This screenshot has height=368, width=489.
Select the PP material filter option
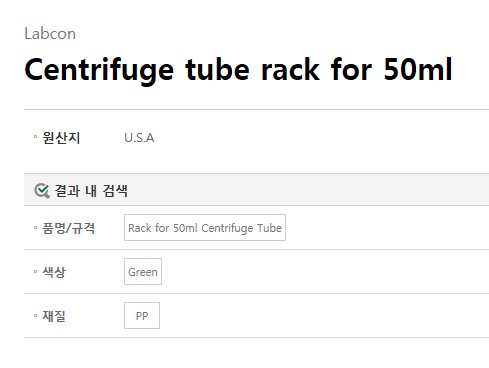click(x=142, y=315)
